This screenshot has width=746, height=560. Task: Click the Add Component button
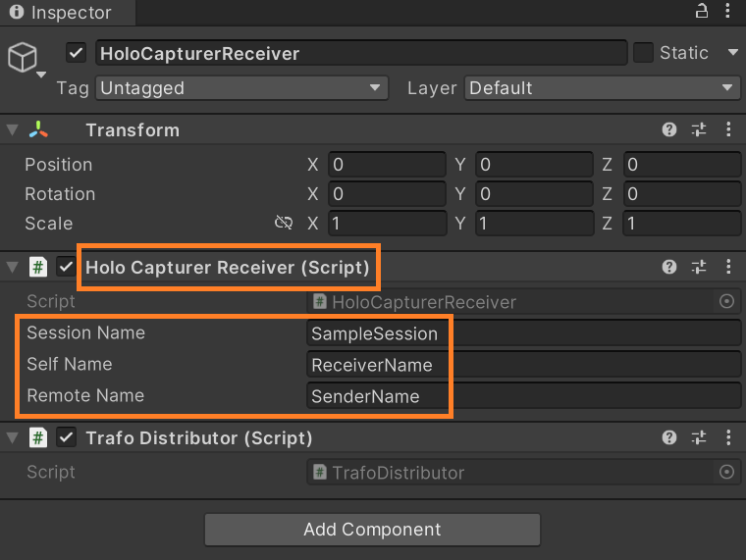tap(372, 530)
